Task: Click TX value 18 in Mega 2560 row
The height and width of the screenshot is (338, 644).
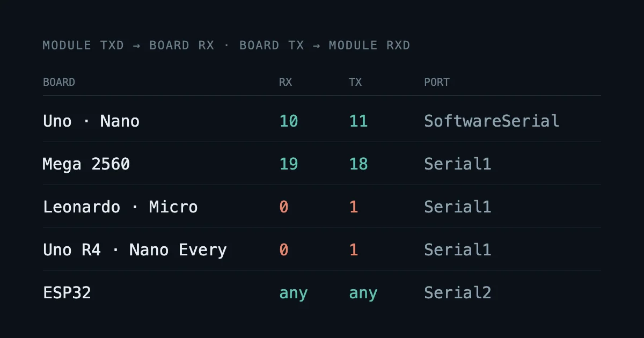Action: tap(358, 164)
